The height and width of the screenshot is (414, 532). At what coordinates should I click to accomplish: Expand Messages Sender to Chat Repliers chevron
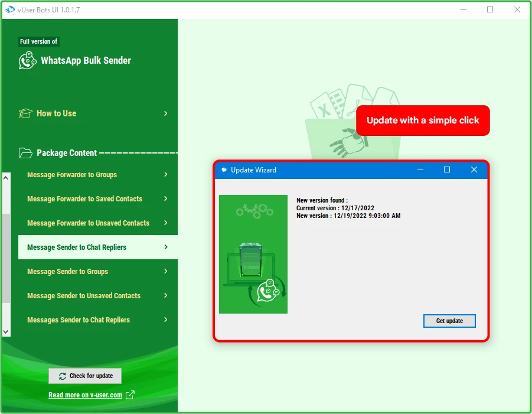tap(165, 320)
